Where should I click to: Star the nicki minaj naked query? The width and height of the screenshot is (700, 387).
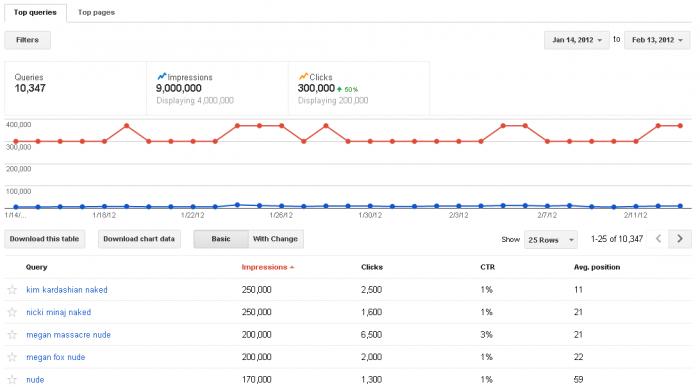pyautogui.click(x=12, y=312)
